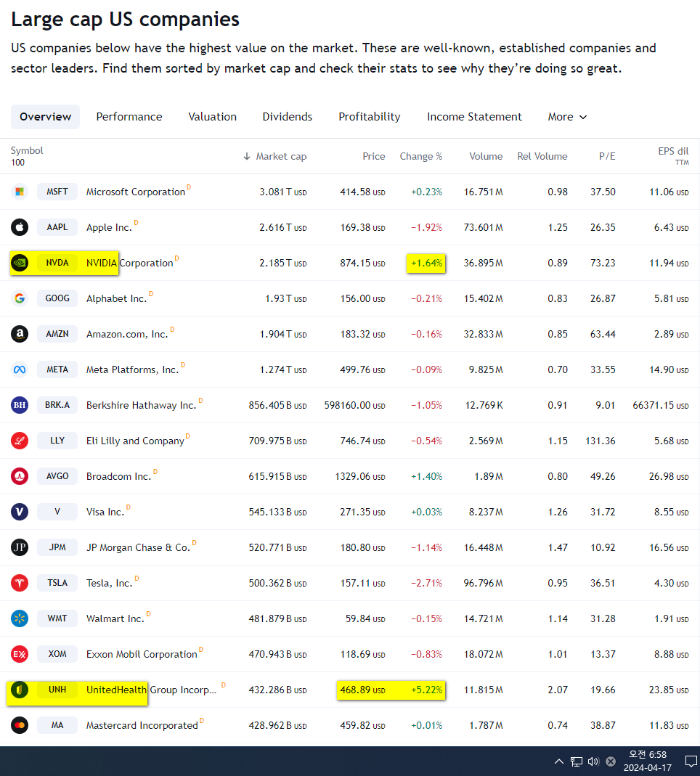
Task: Select the Overview tab
Action: pyautogui.click(x=46, y=117)
